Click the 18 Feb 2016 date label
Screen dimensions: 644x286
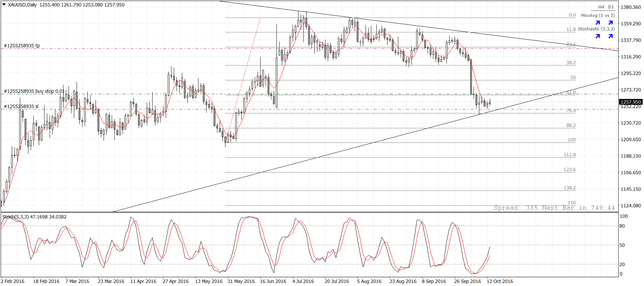[46, 281]
